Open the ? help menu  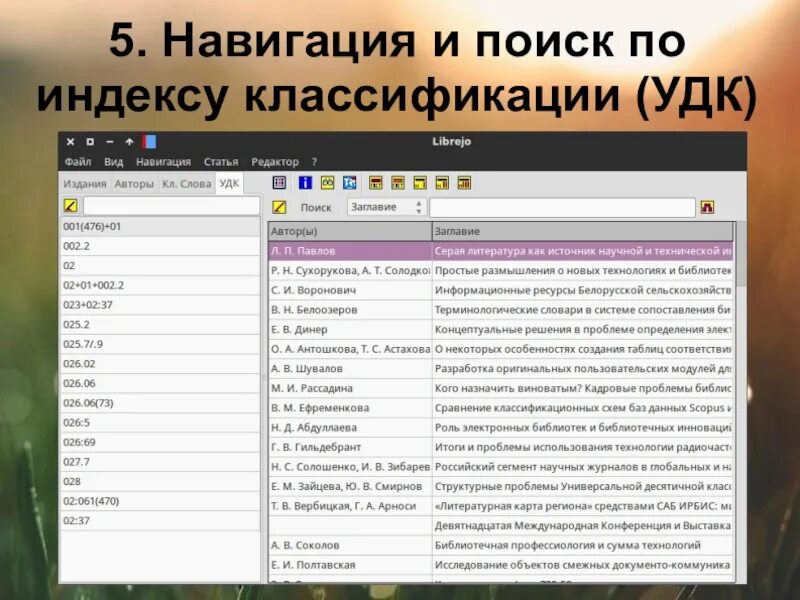click(314, 162)
